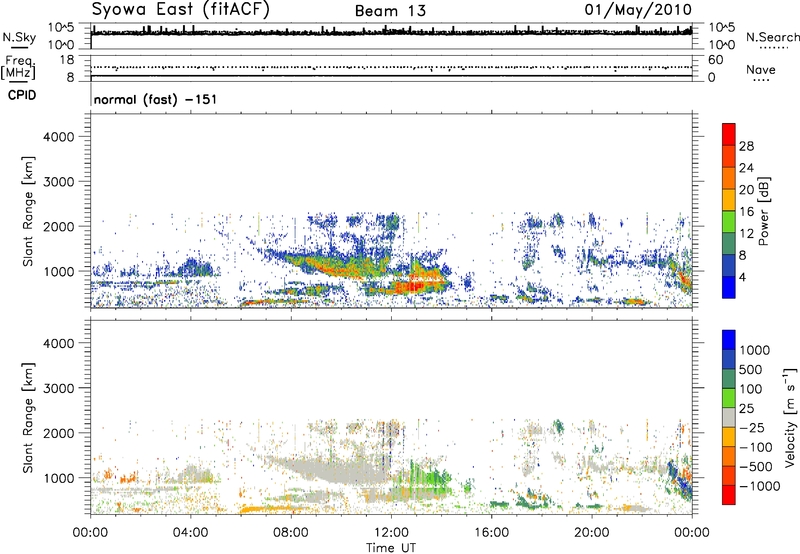Click the 'Freq. [MHz]' axis label
The image size is (800, 554).
(18, 68)
